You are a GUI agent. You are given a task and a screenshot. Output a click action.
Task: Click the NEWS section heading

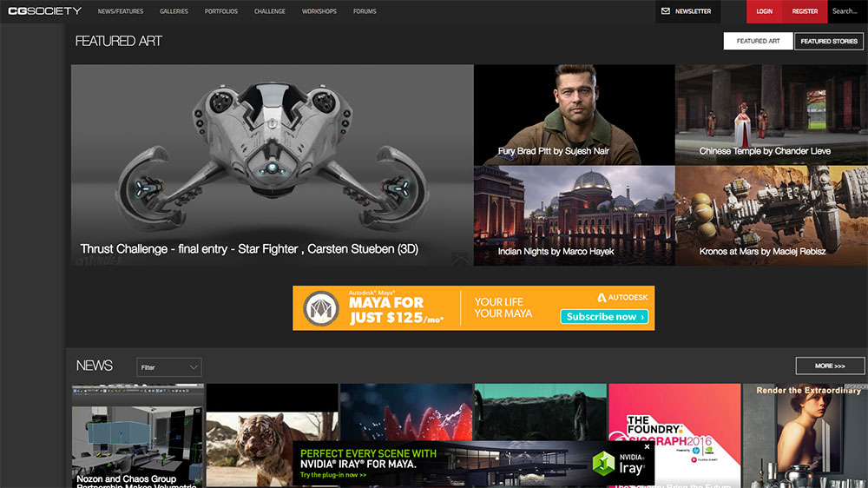point(94,366)
